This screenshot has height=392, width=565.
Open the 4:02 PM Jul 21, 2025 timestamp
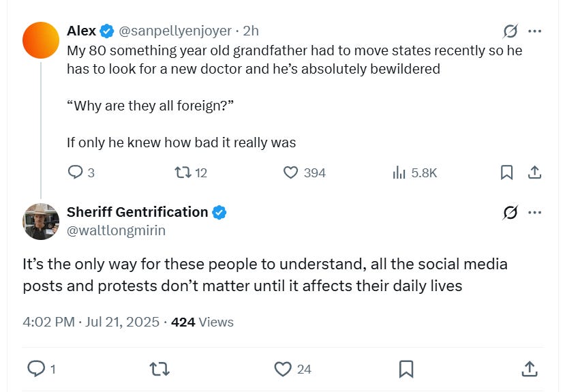[91, 322]
